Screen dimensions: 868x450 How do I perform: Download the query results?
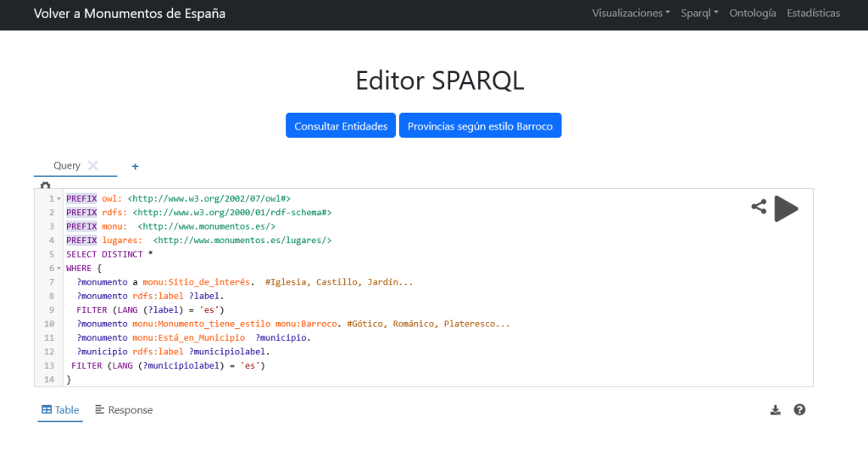point(775,410)
